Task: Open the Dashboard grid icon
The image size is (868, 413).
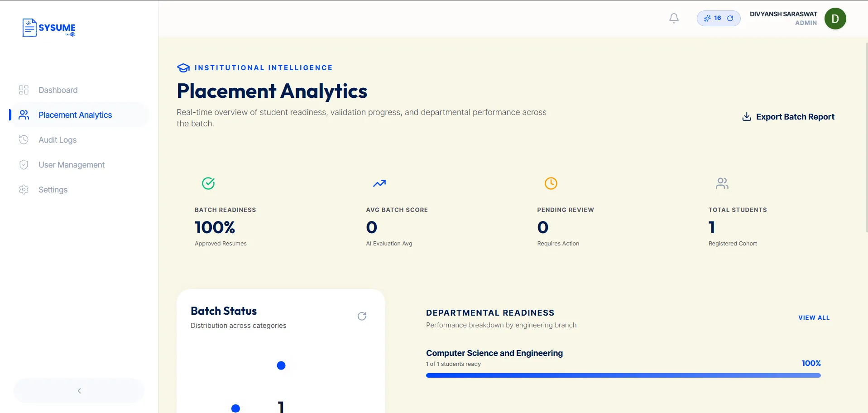Action: click(x=24, y=90)
